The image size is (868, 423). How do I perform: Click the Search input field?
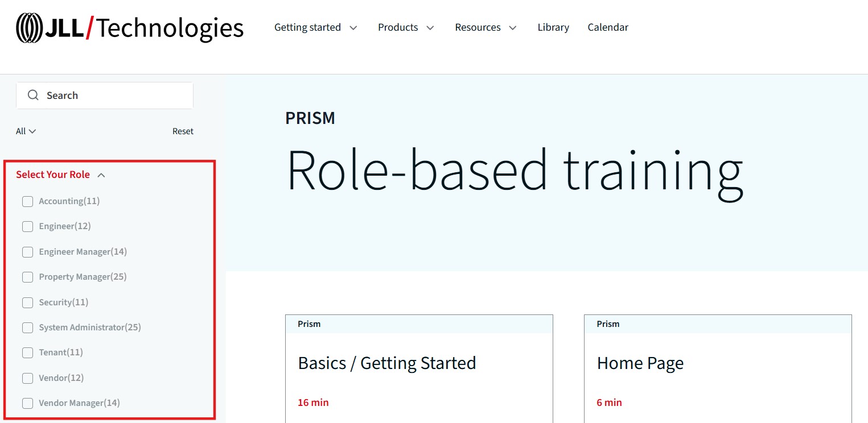pos(114,96)
